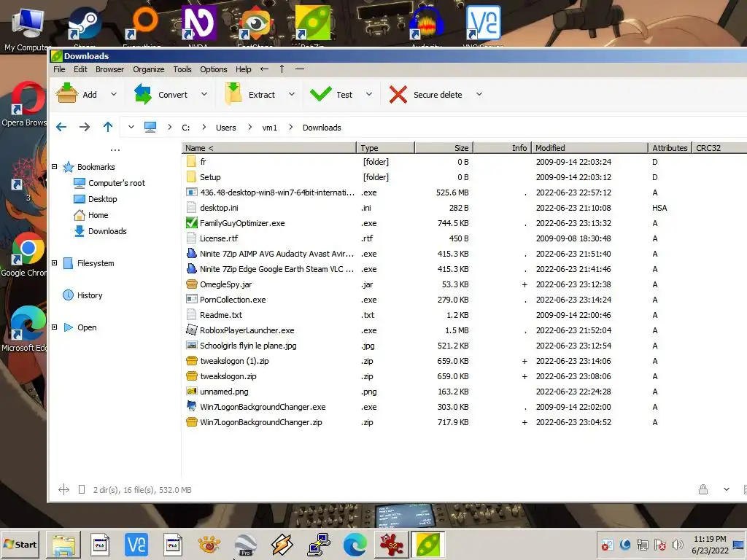Viewport: 747px width, 560px height.
Task: Click the menu bar left arrow icon
Action: 264,69
